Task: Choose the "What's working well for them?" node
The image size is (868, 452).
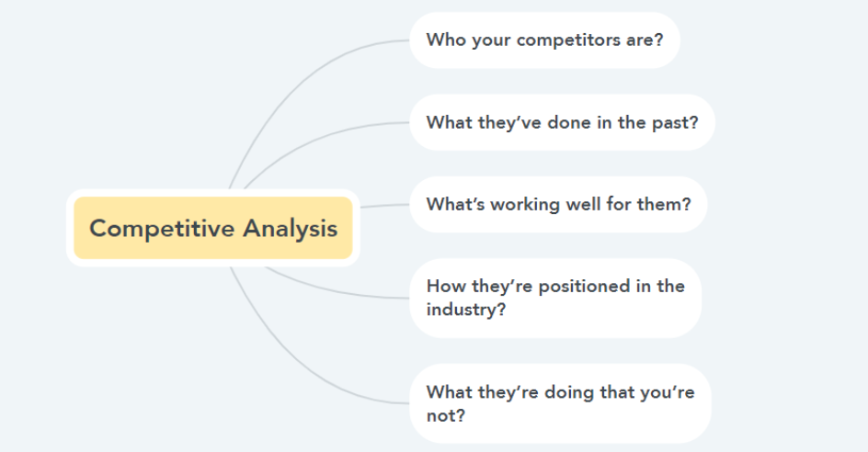Action: [x=558, y=204]
